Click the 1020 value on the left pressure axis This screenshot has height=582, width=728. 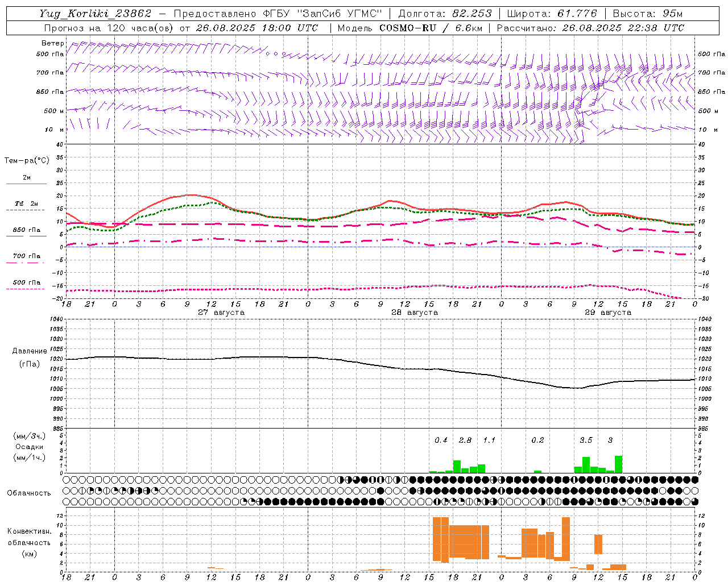coord(57,359)
